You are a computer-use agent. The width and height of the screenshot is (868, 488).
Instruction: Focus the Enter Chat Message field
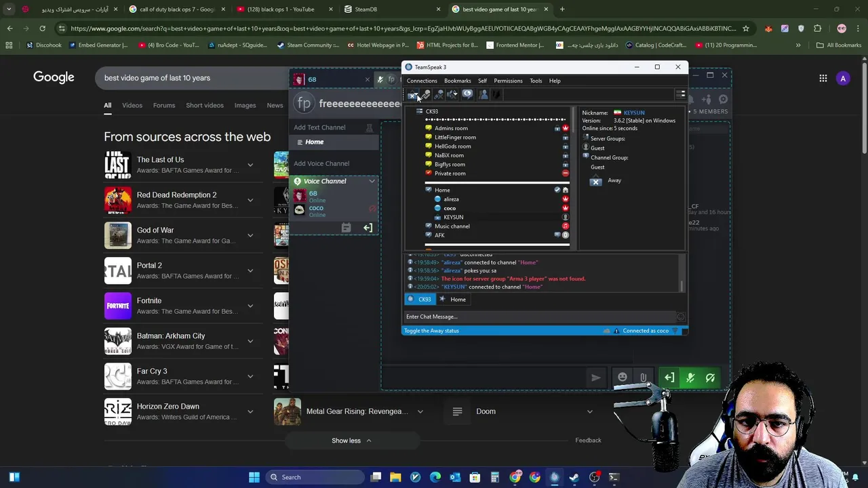pyautogui.click(x=540, y=317)
